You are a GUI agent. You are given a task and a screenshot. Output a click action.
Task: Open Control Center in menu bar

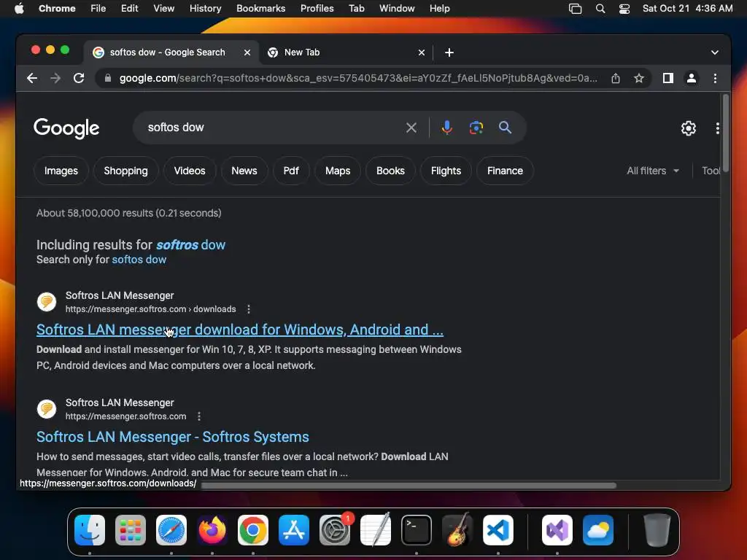(x=624, y=9)
